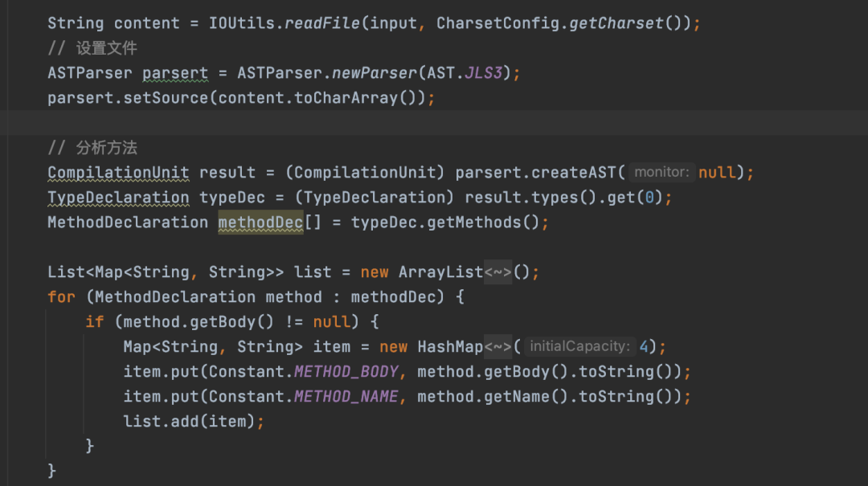Click the 'item' variable in Map declaration
Viewport: 868px width, 486px height.
coord(332,347)
